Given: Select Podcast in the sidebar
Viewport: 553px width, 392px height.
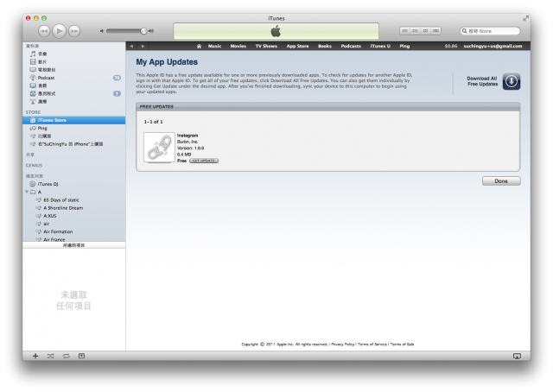Looking at the screenshot, I should [x=73, y=78].
